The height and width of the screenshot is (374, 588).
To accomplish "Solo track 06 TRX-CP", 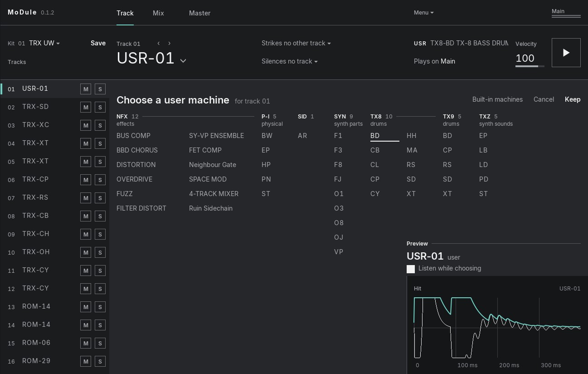I will coord(100,180).
